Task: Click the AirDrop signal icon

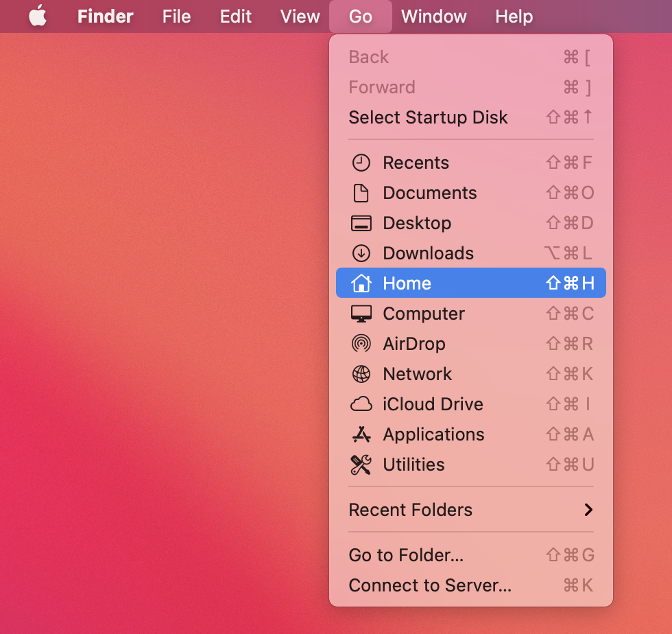Action: coord(361,344)
